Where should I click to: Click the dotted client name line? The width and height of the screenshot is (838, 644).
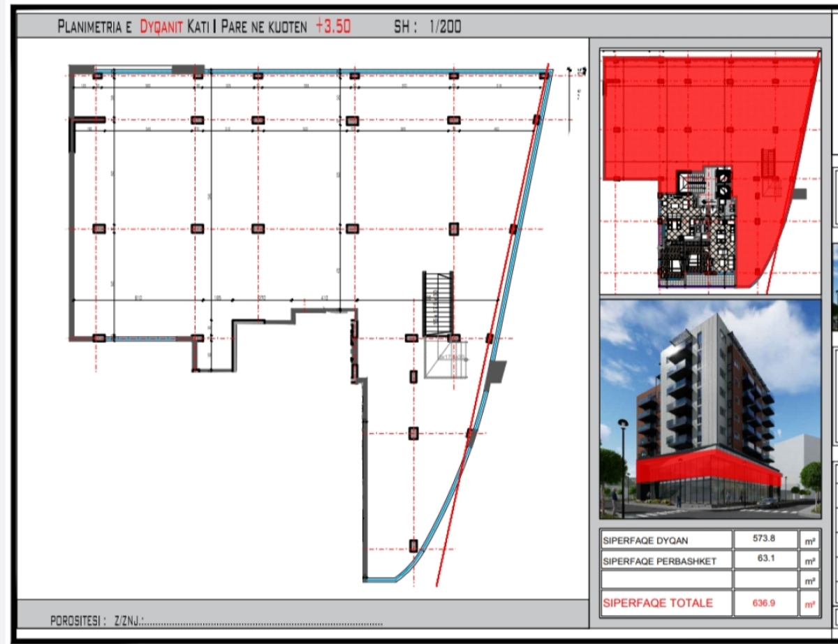[x=262, y=624]
